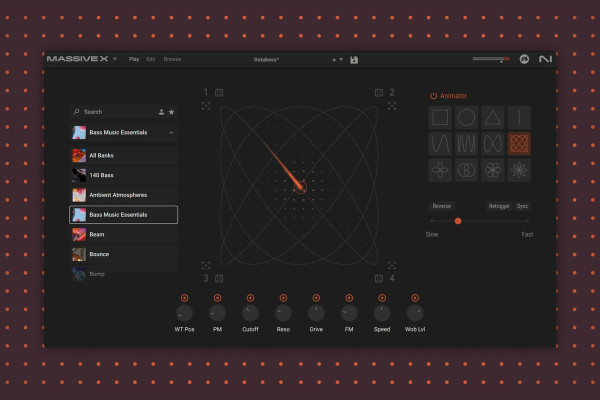
Task: Select the flower rosette Animator shape
Action: pyautogui.click(x=493, y=170)
